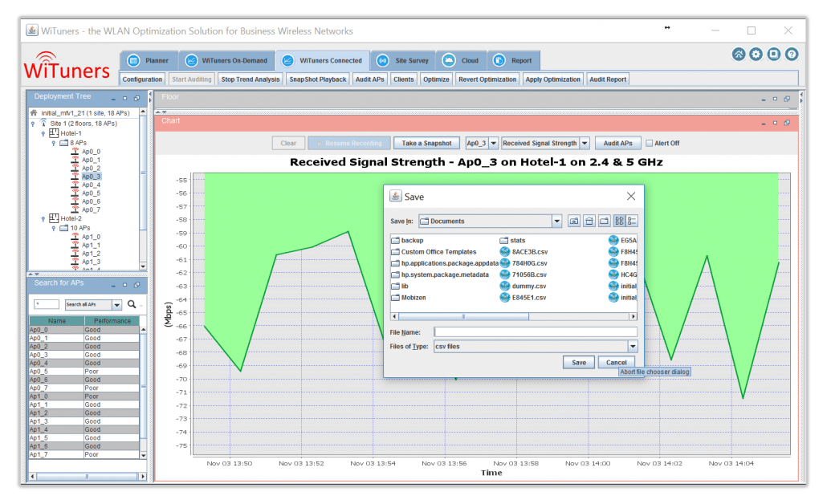This screenshot has height=504, width=827.
Task: Cancel the Save dialog
Action: 616,363
